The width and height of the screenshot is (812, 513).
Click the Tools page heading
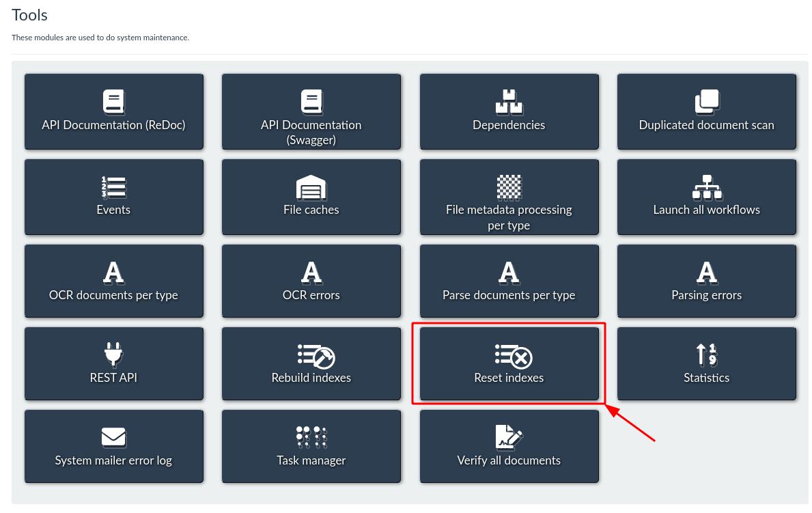point(29,15)
